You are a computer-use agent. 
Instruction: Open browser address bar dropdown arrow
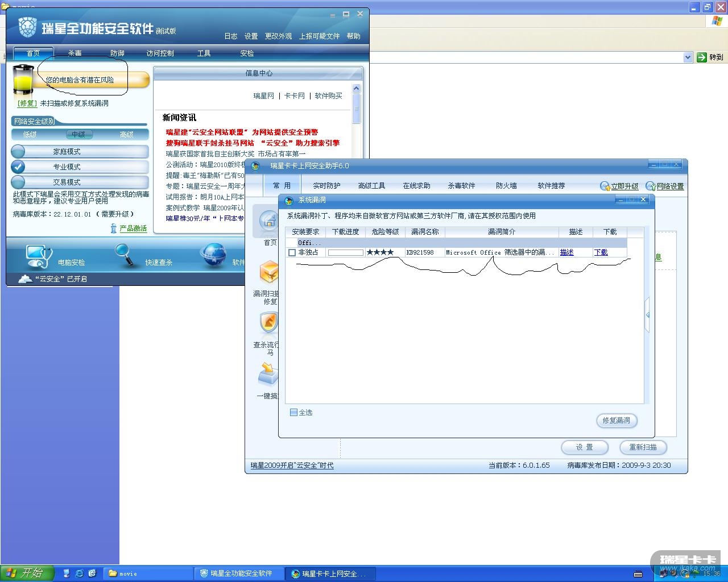[x=688, y=57]
